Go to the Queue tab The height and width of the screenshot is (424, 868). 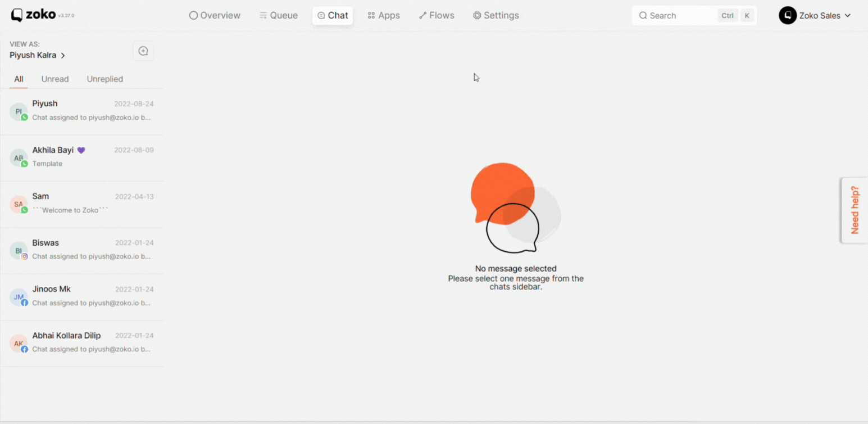point(279,15)
